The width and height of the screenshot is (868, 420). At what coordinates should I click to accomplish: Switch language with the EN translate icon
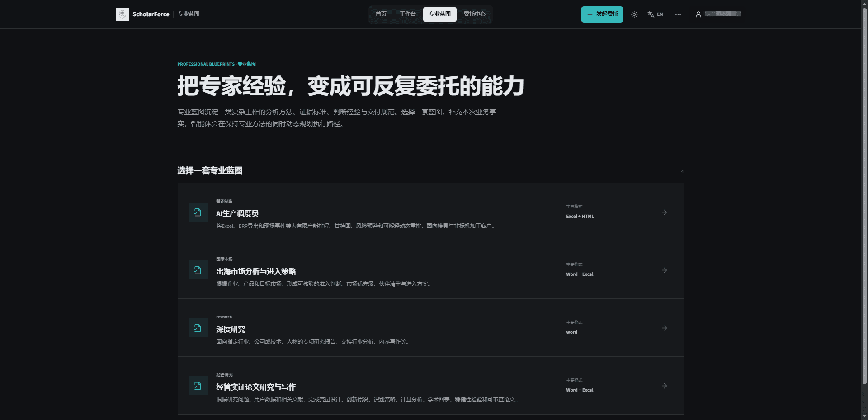pyautogui.click(x=655, y=14)
